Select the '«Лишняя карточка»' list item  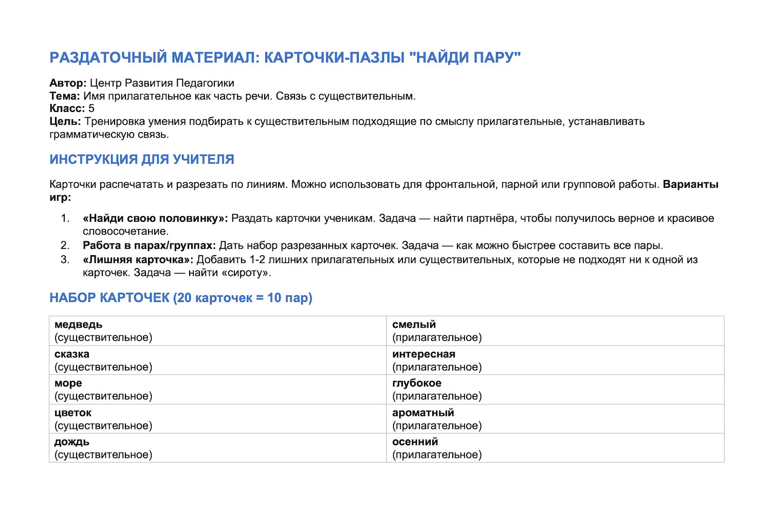[x=390, y=266]
